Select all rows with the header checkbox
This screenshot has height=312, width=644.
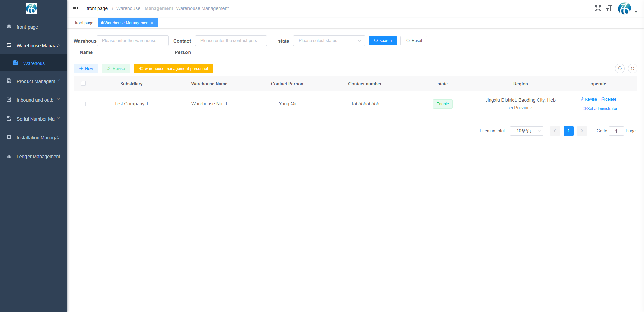83,83
